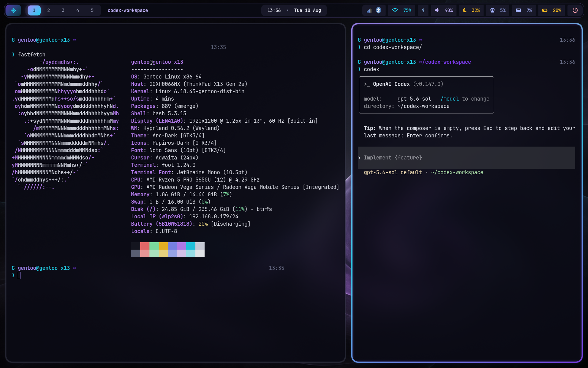Click the network signal bars tray icon
The height and width of the screenshot is (368, 588).
pyautogui.click(x=369, y=10)
